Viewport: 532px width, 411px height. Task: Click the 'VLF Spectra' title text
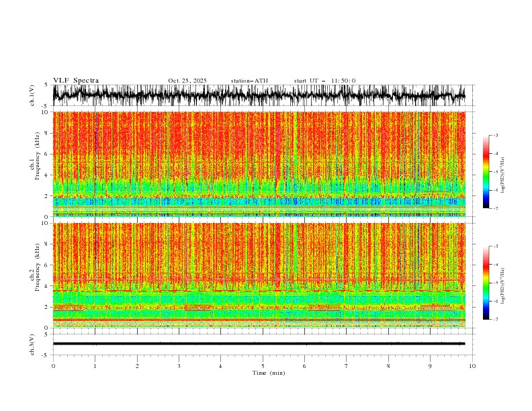coord(76,81)
